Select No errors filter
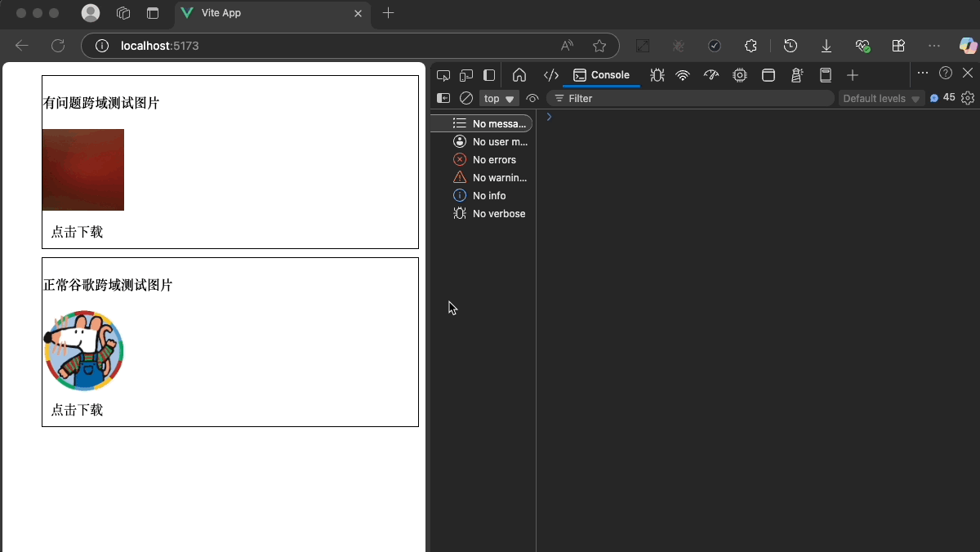This screenshot has width=980, height=552. click(x=482, y=159)
